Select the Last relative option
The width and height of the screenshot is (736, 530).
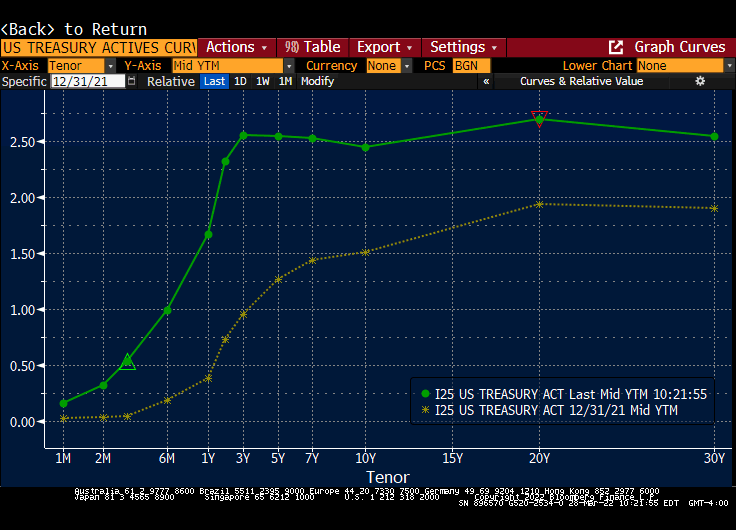pos(215,81)
